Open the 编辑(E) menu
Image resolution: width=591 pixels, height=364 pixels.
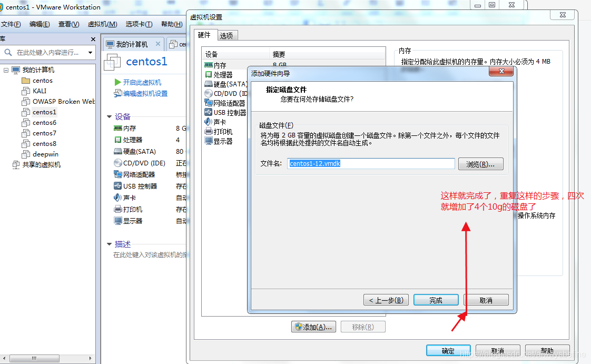click(x=40, y=24)
